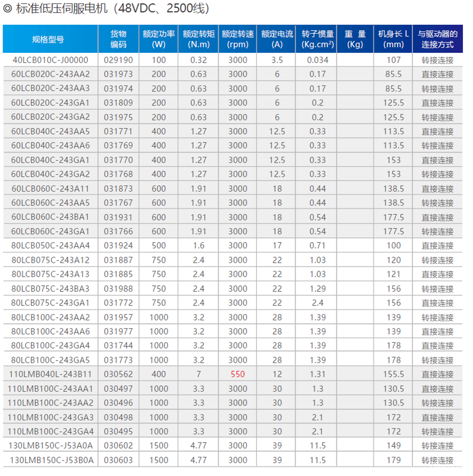This screenshot has height=476, width=473.
Task: Click the 额定转矩 (N.m) column header
Action: click(198, 39)
